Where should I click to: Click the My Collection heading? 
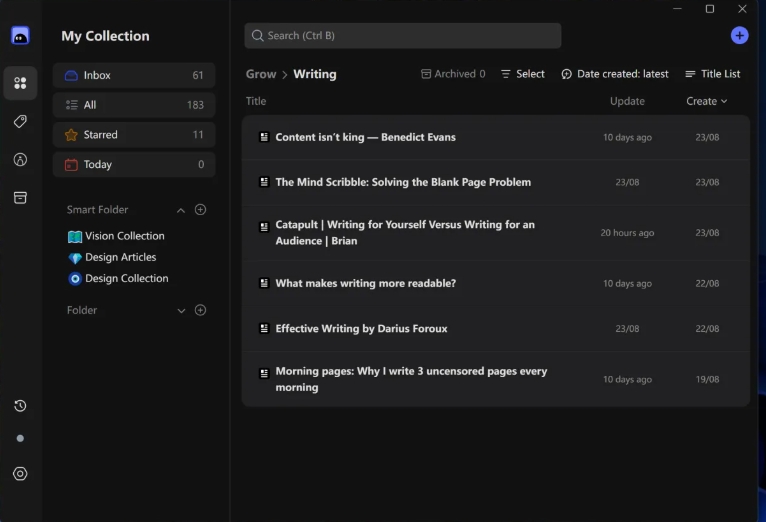pyautogui.click(x=106, y=36)
